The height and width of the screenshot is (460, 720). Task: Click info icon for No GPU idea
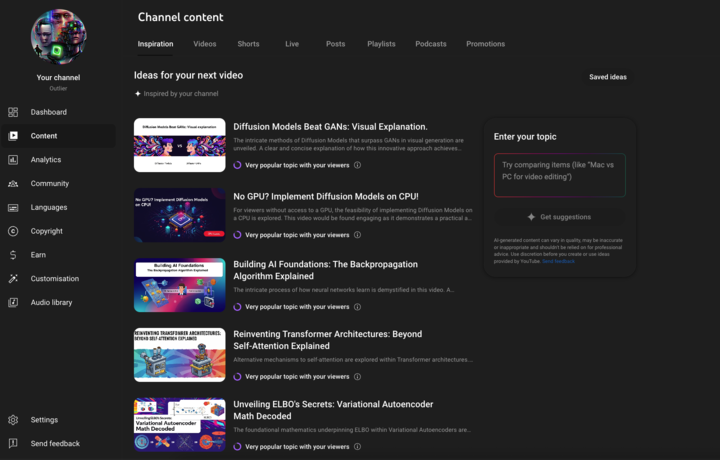click(357, 235)
